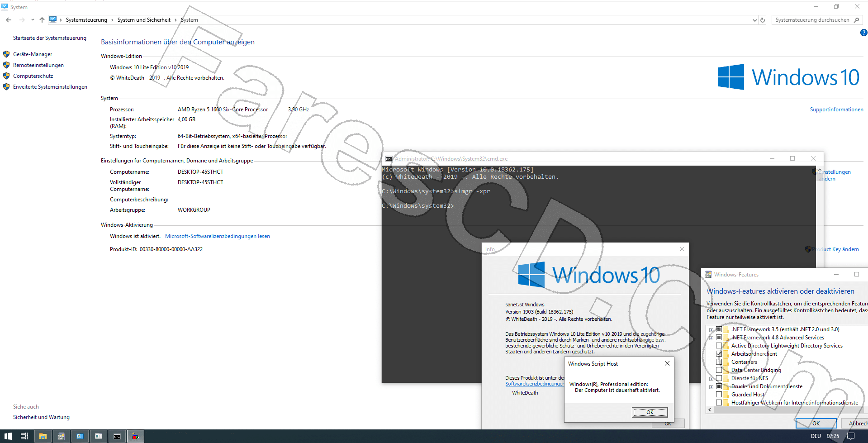Screen dimensions: 868x443
Task: Read Microsoft-Softwarelizenzbedingungen lesen link
Action: tap(218, 236)
